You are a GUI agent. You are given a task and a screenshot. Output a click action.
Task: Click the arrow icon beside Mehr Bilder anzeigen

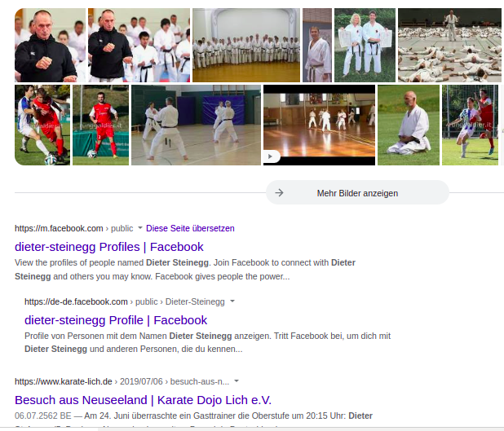(279, 193)
